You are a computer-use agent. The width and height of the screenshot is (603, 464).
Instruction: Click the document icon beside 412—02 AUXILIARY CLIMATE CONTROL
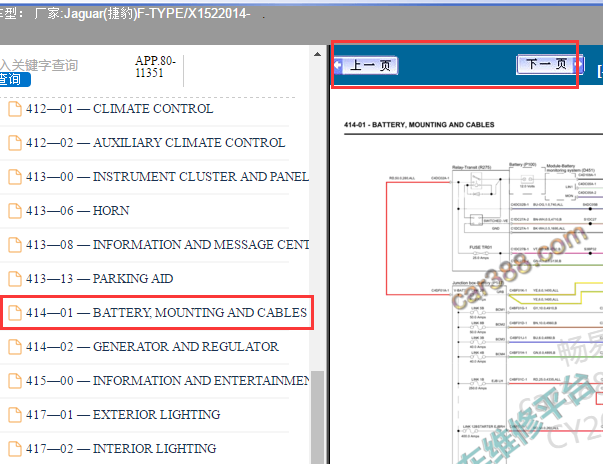[15, 143]
